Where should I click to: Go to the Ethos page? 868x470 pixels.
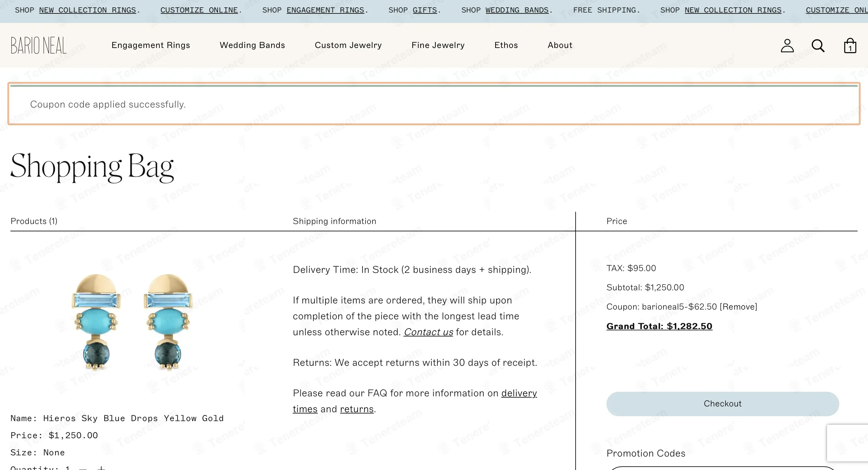tap(506, 45)
